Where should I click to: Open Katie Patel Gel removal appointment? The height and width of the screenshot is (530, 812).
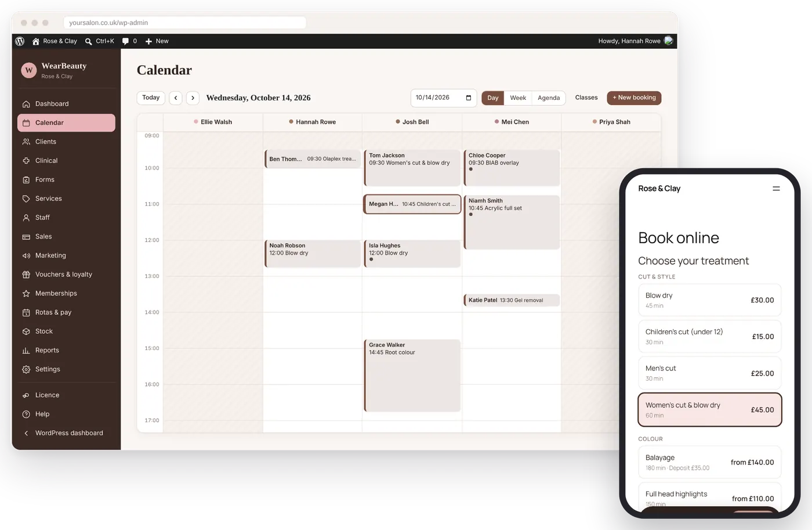pos(512,300)
